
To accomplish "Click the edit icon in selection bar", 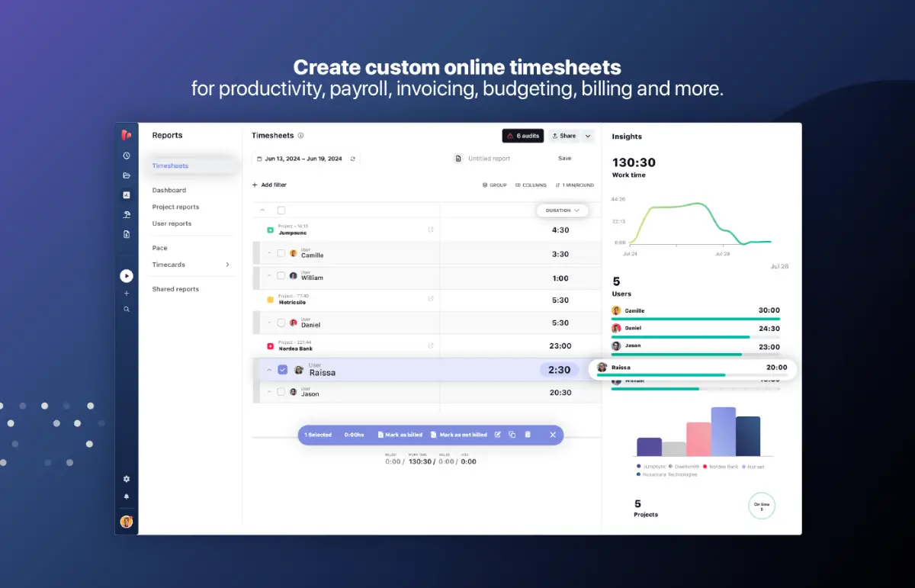I will [x=498, y=435].
